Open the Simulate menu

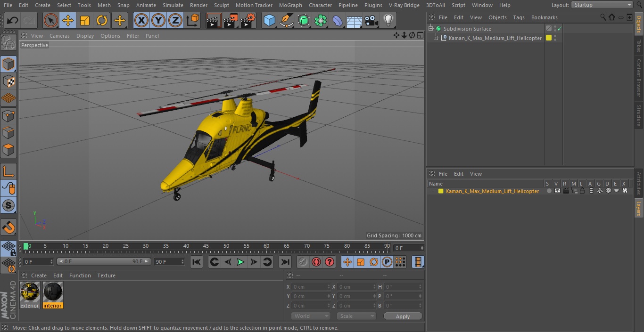[x=173, y=5]
